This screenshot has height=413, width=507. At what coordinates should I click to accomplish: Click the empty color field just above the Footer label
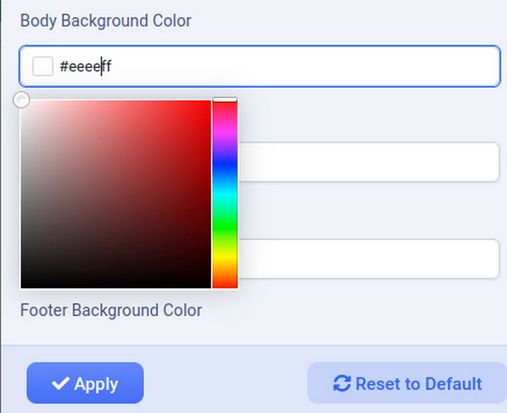[369, 259]
